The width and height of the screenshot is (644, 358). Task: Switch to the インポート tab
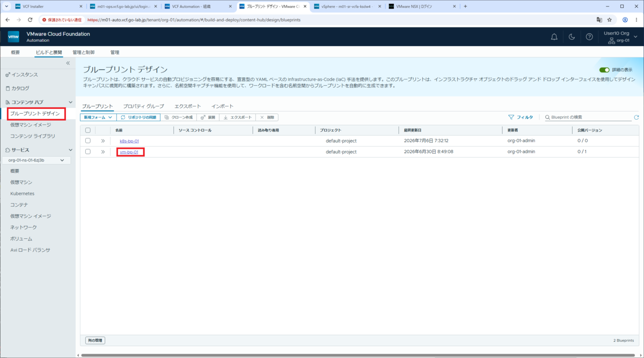pos(222,106)
